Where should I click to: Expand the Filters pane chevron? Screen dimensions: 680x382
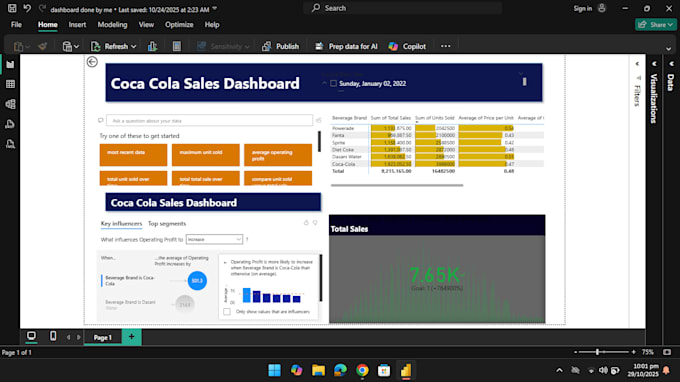tap(637, 64)
